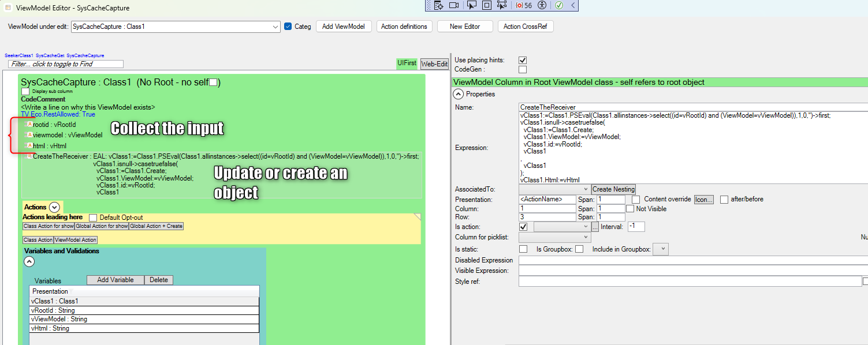Viewport: 868px width, 345px height.
Task: Click the accessibility person icon in toolbar
Action: coord(541,5)
